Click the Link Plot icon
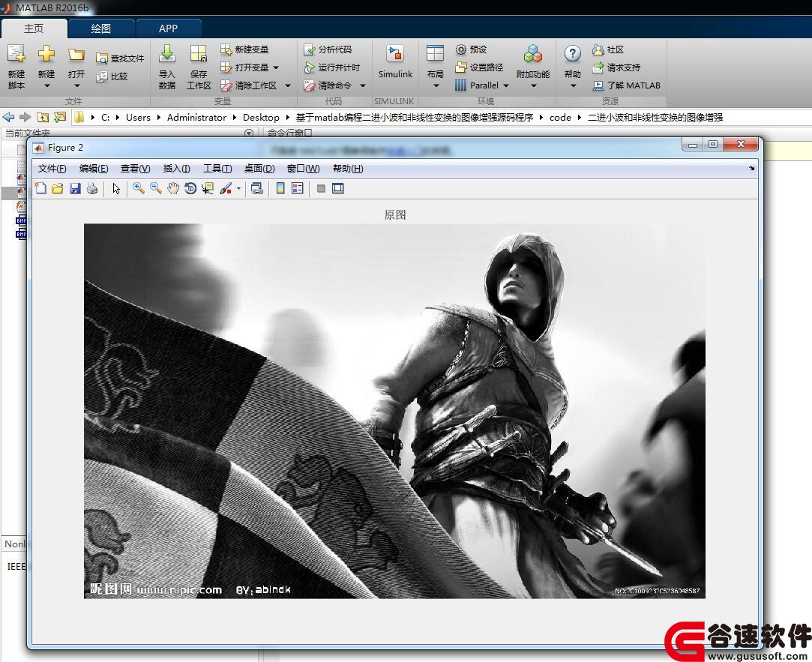Image resolution: width=812 pixels, height=662 pixels. click(x=256, y=188)
